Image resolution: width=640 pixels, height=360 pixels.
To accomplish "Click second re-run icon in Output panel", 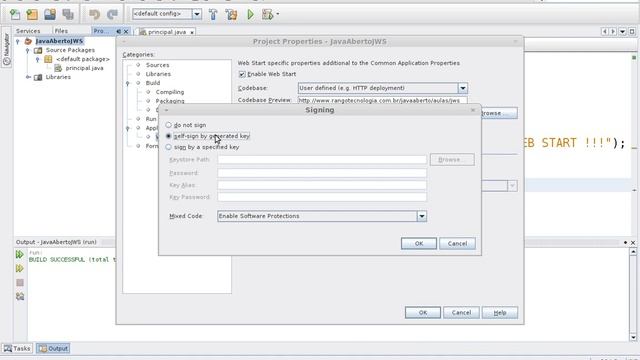I will click(20, 268).
